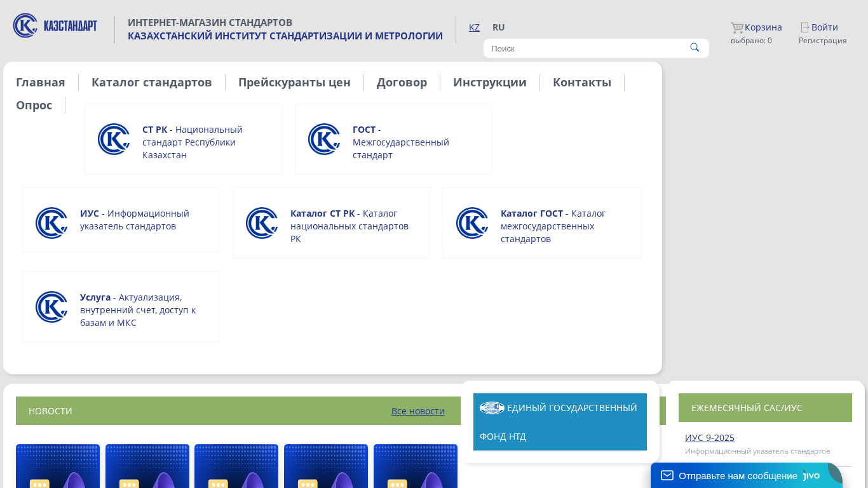Click the search magnifier icon
This screenshot has width=868, height=488.
point(695,48)
